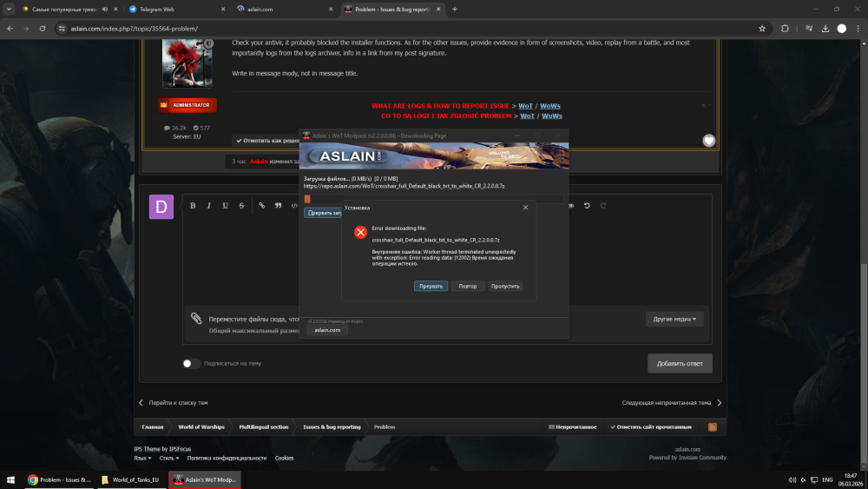
Task: Click Прервать загрузку button in installer
Action: 323,213
